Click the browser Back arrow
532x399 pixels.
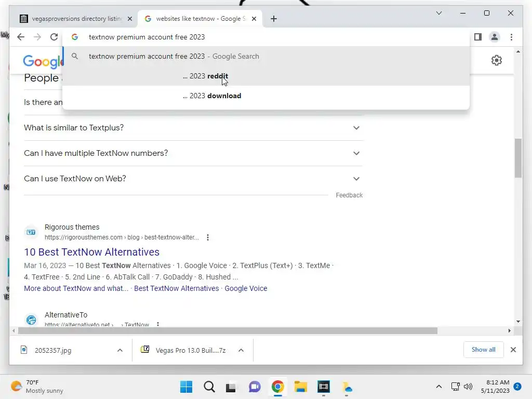21,37
